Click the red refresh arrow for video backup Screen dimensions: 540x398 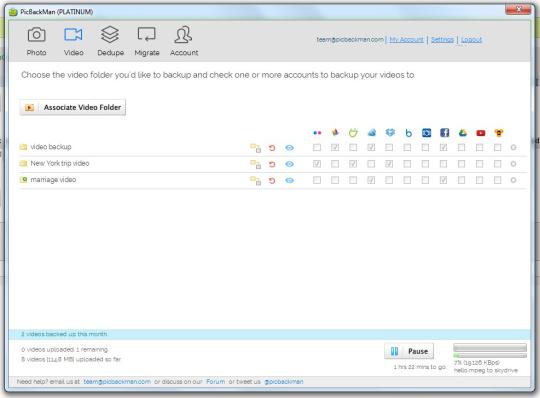click(272, 148)
